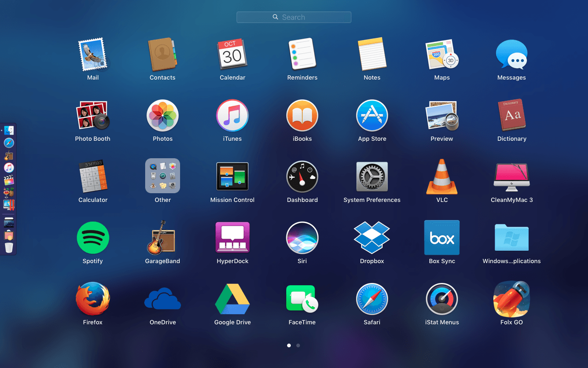Open Finder in the Dock

pos(9,131)
